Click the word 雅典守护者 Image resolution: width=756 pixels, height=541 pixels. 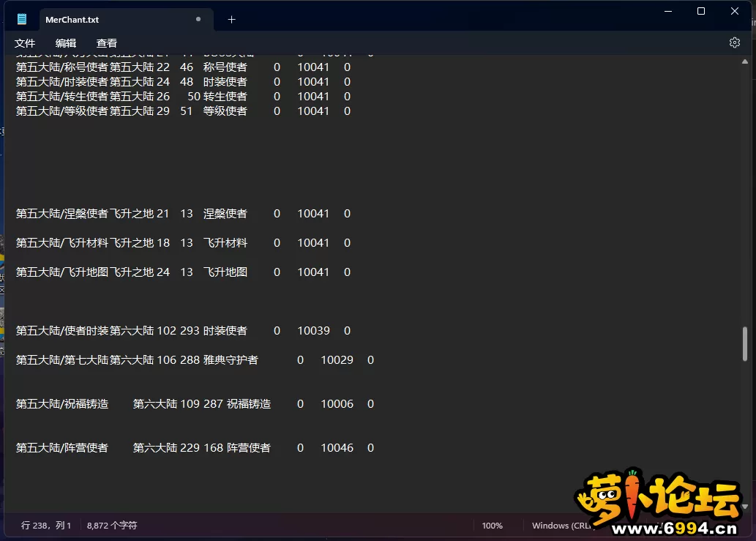click(231, 360)
